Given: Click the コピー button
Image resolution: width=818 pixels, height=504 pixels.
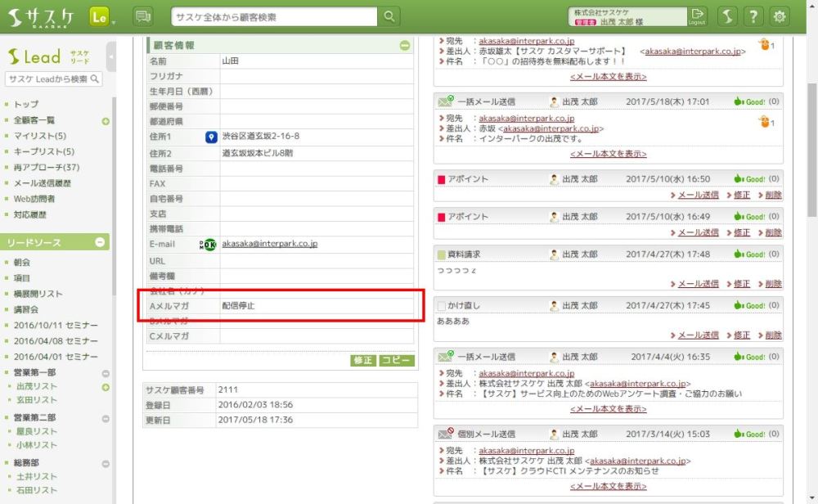Looking at the screenshot, I should pyautogui.click(x=397, y=361).
